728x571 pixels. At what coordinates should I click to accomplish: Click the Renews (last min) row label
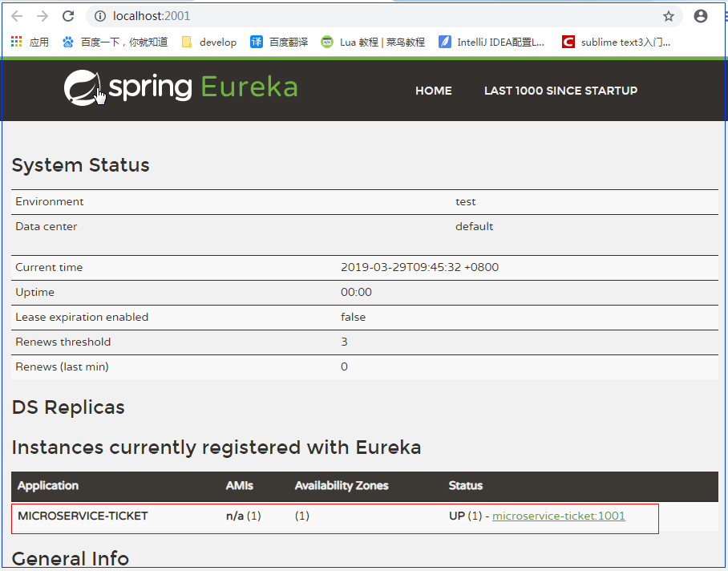click(62, 366)
